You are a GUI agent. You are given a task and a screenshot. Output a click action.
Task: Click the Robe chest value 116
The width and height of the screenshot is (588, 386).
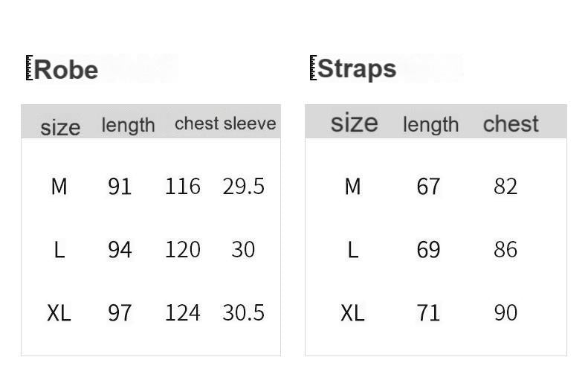click(x=183, y=186)
